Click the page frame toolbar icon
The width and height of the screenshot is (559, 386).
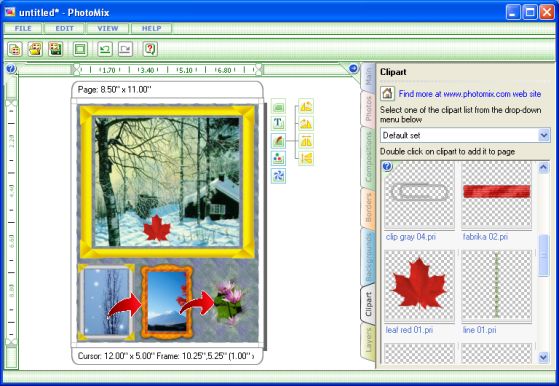[80, 49]
